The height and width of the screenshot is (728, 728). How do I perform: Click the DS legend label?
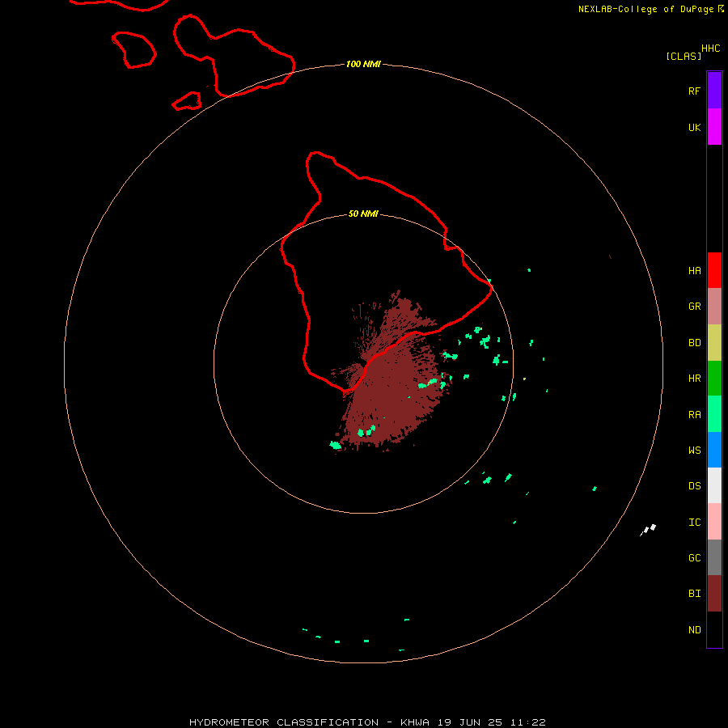[694, 486]
